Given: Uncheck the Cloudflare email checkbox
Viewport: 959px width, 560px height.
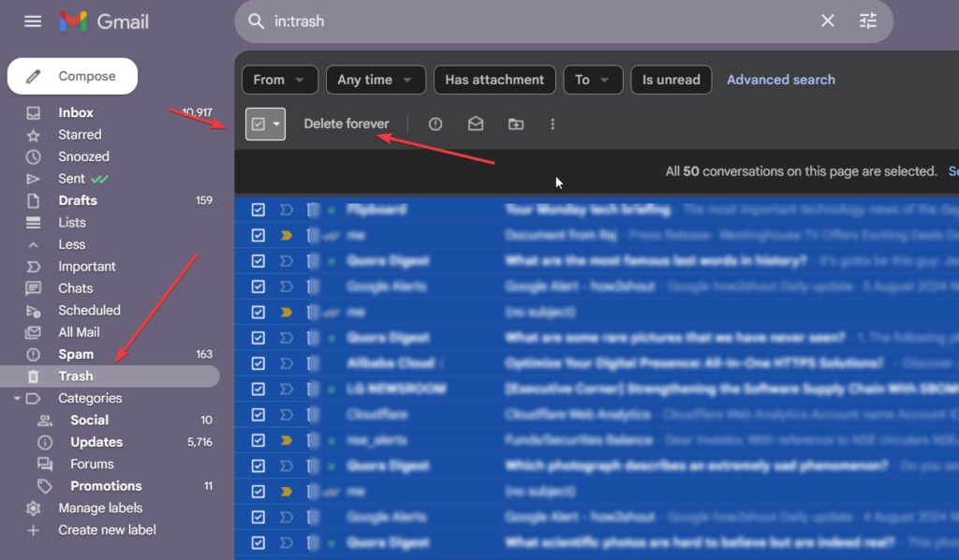Looking at the screenshot, I should pos(258,415).
